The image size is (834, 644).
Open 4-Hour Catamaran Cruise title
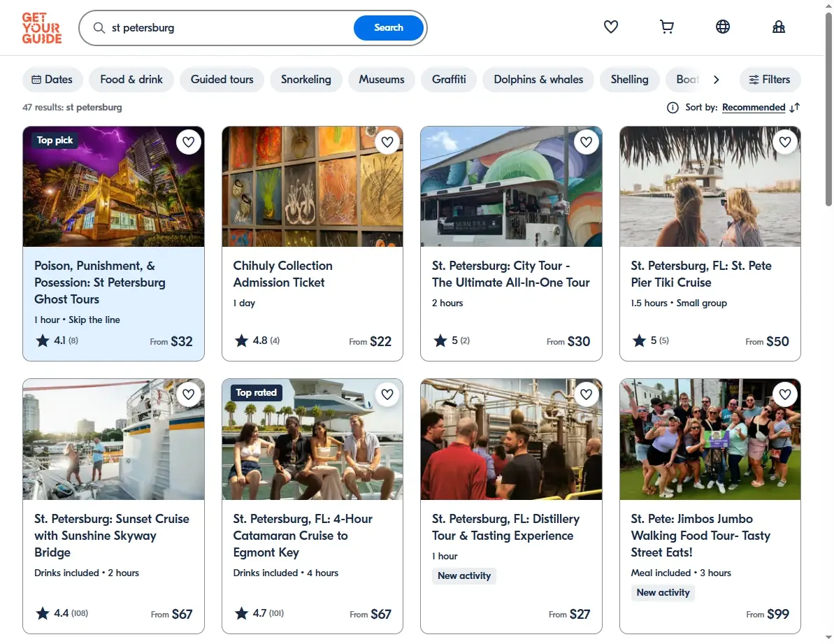click(303, 536)
